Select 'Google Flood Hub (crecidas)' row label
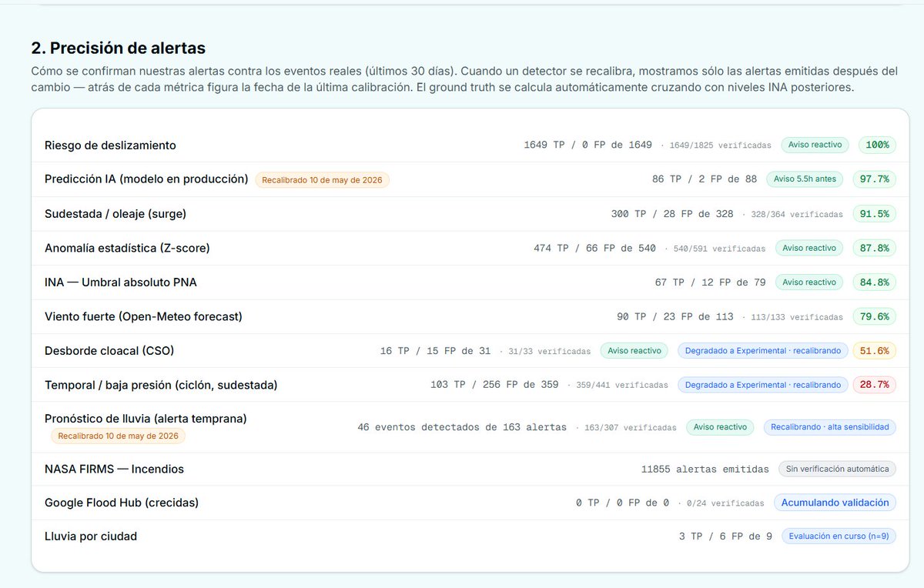 (122, 503)
